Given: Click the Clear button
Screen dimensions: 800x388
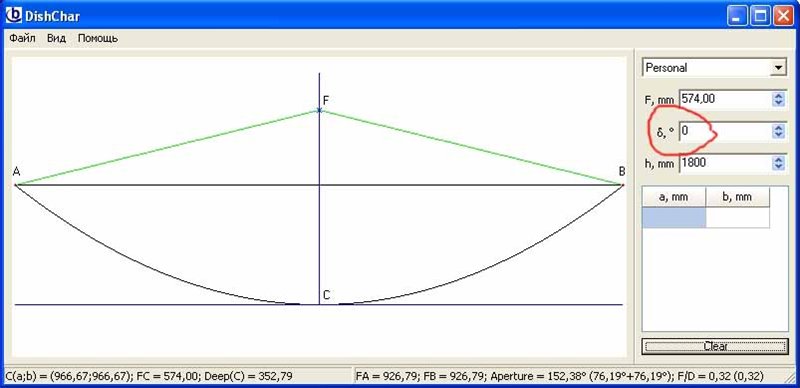Looking at the screenshot, I should (715, 346).
